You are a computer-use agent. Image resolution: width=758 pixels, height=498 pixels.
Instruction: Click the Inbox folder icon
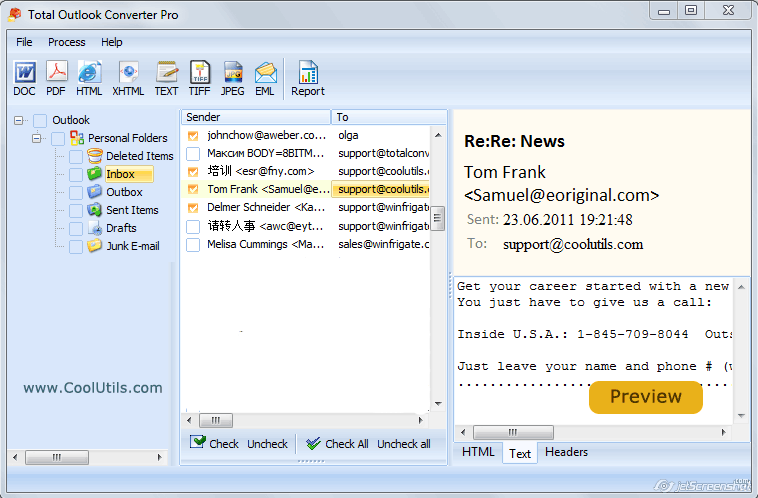pos(95,174)
